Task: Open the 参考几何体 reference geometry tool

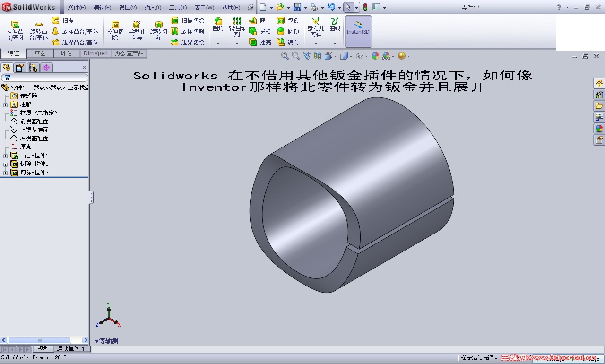Action: [x=316, y=27]
